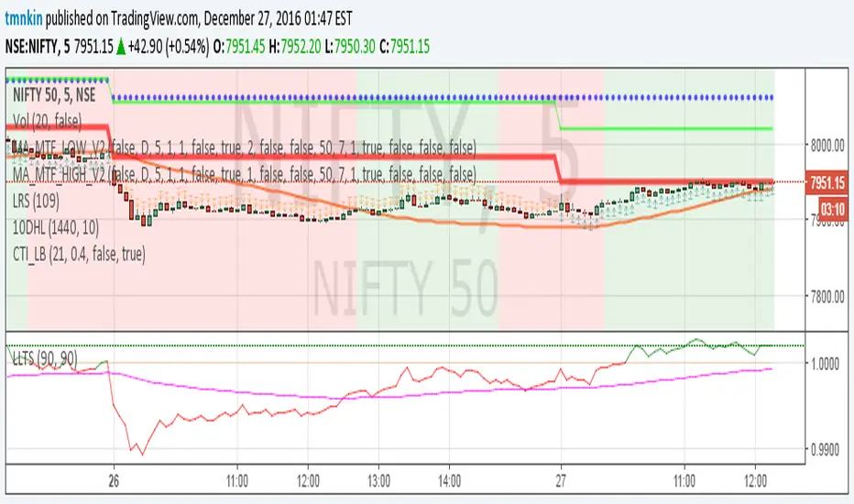This screenshot has height=504, width=854.
Task: Click the 13:00 time axis label
Action: click(x=378, y=481)
